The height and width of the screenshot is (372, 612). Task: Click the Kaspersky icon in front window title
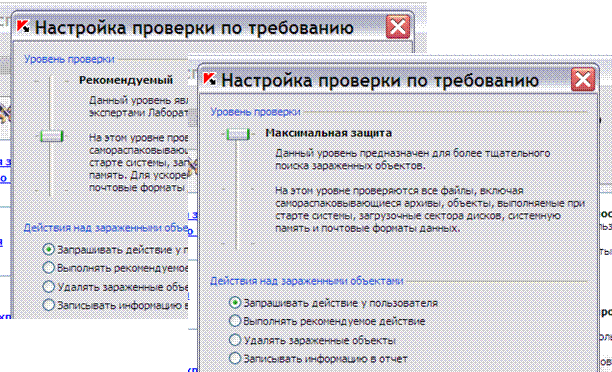coord(210,79)
